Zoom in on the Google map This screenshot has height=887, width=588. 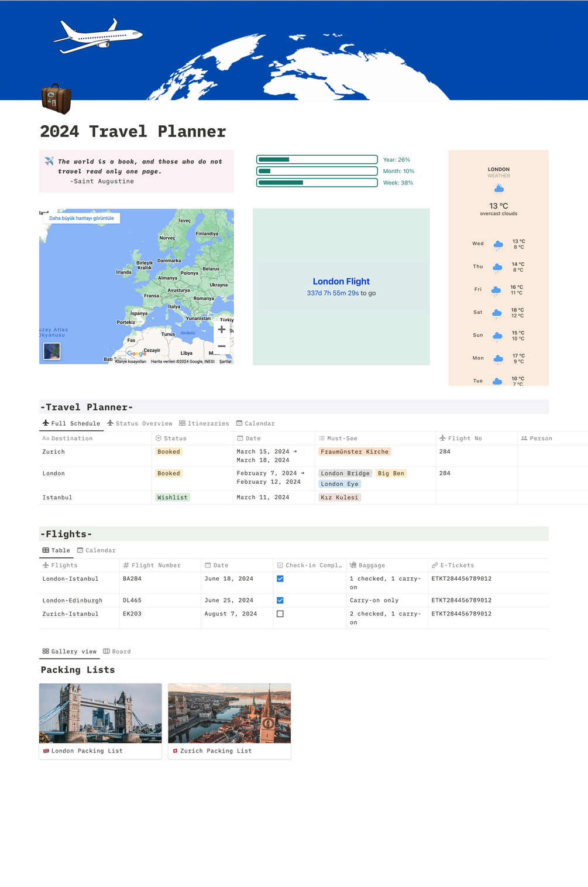coord(222,330)
